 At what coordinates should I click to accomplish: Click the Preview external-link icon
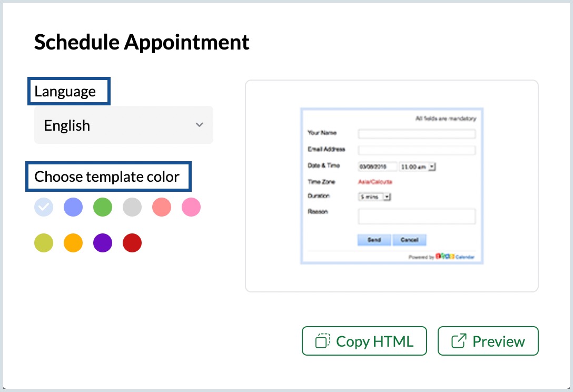point(459,341)
